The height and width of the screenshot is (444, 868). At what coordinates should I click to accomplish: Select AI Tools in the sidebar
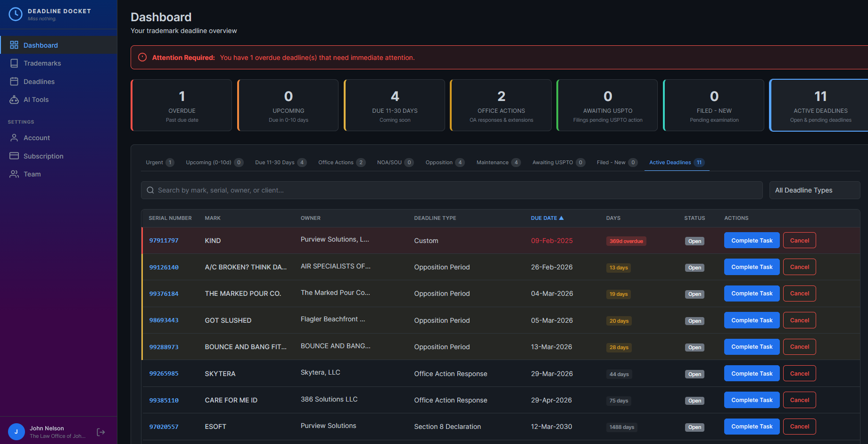coord(15,100)
